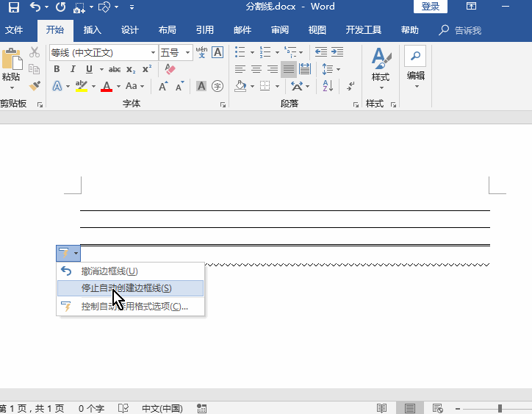Screen dimensions: 532x414
Task: Expand the underline style arrow
Action: 101,70
